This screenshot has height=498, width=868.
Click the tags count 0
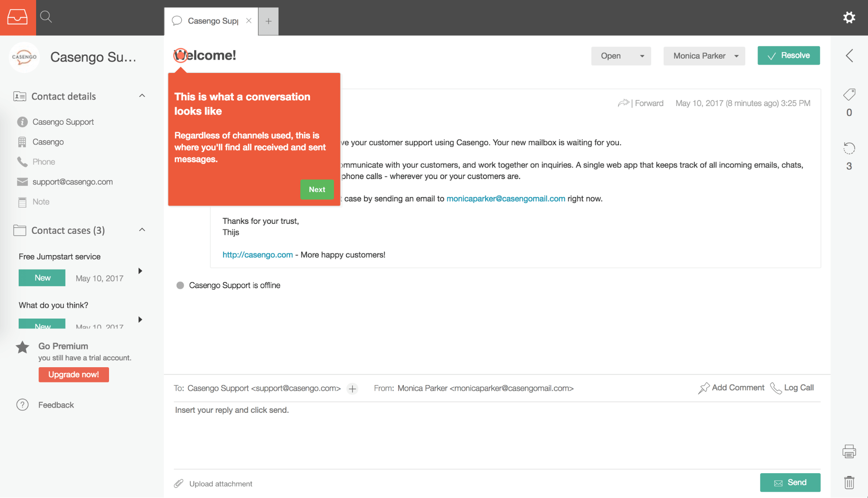(x=849, y=113)
